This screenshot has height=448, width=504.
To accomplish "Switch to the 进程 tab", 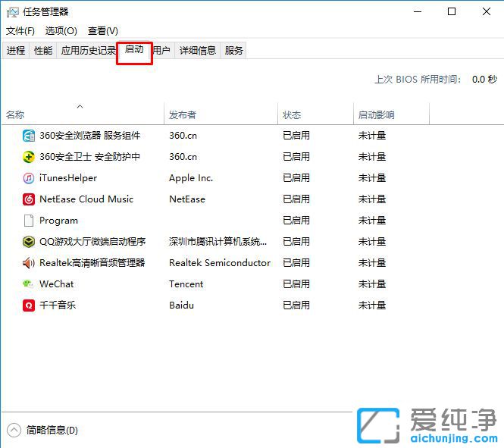I will 16,51.
